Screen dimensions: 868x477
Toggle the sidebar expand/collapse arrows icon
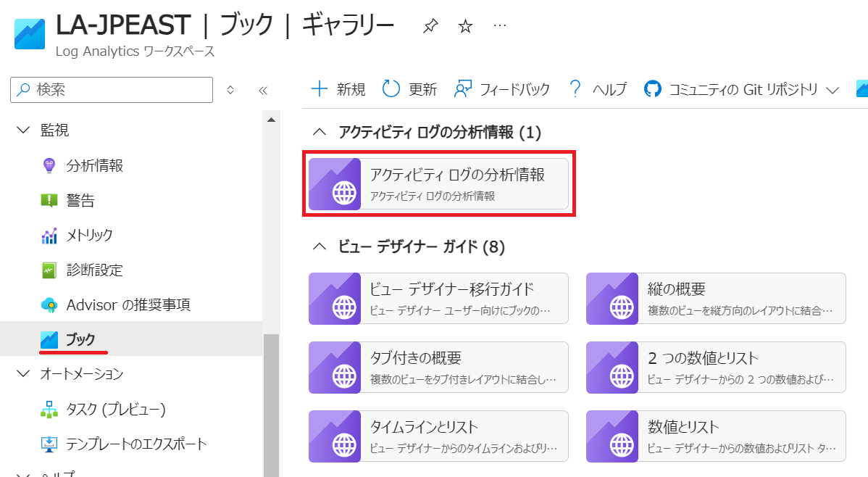tap(230, 90)
